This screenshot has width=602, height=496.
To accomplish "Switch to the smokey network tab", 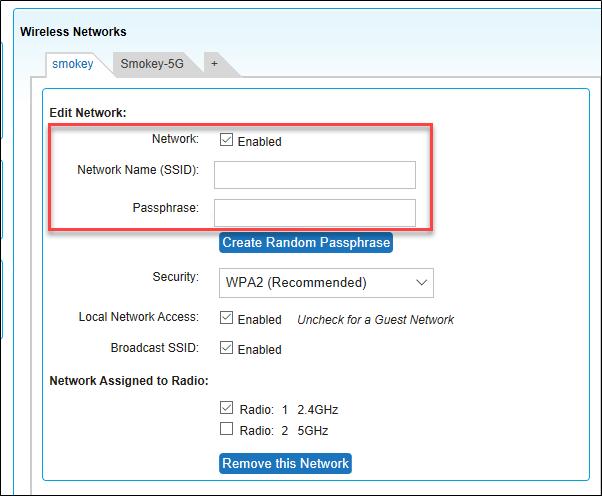I will pyautogui.click(x=73, y=64).
